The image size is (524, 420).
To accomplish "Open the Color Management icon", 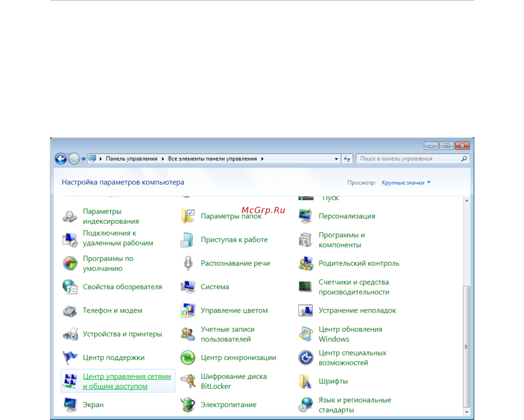I will coord(188,310).
